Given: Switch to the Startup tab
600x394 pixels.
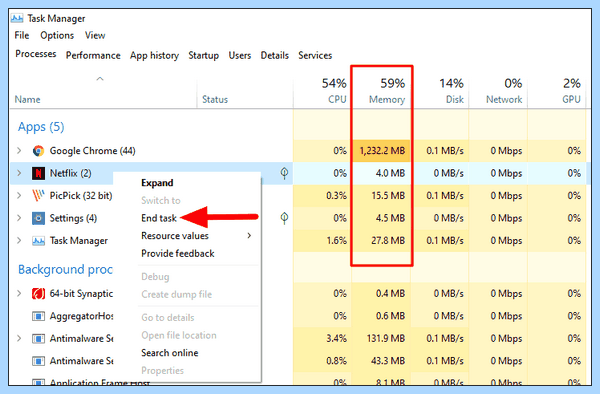Looking at the screenshot, I should point(204,55).
